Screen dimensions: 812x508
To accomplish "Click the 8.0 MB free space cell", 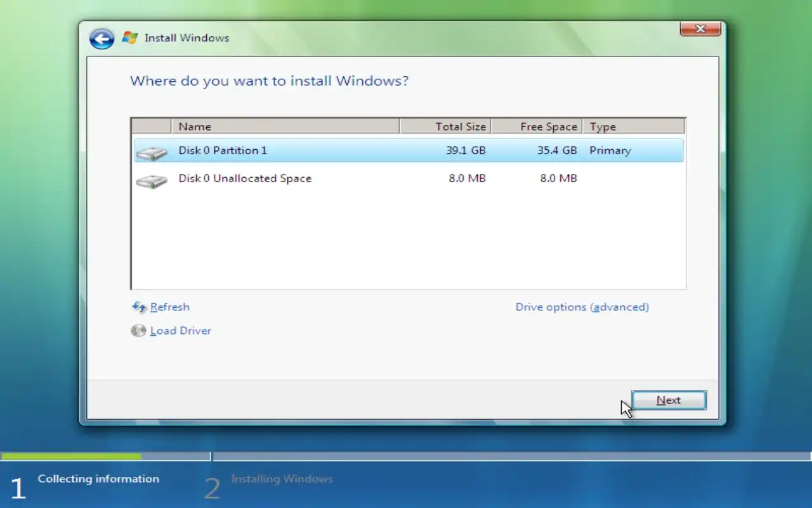I will click(558, 178).
